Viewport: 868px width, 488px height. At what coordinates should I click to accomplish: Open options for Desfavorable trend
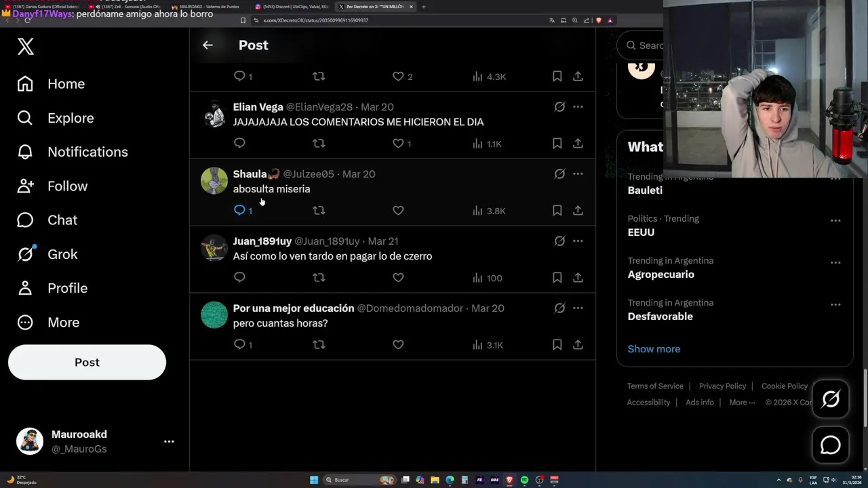click(x=835, y=304)
